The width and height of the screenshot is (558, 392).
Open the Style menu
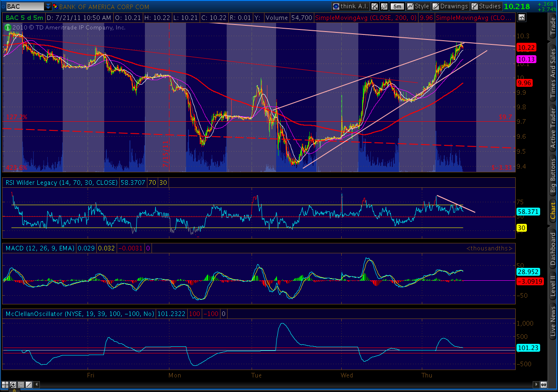point(418,6)
